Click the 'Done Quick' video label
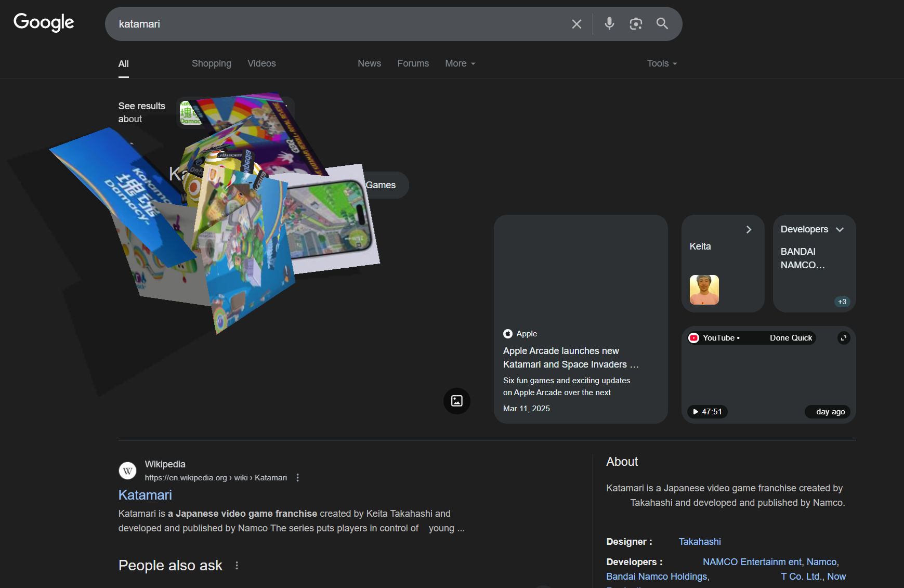Image resolution: width=904 pixels, height=588 pixels. click(791, 338)
